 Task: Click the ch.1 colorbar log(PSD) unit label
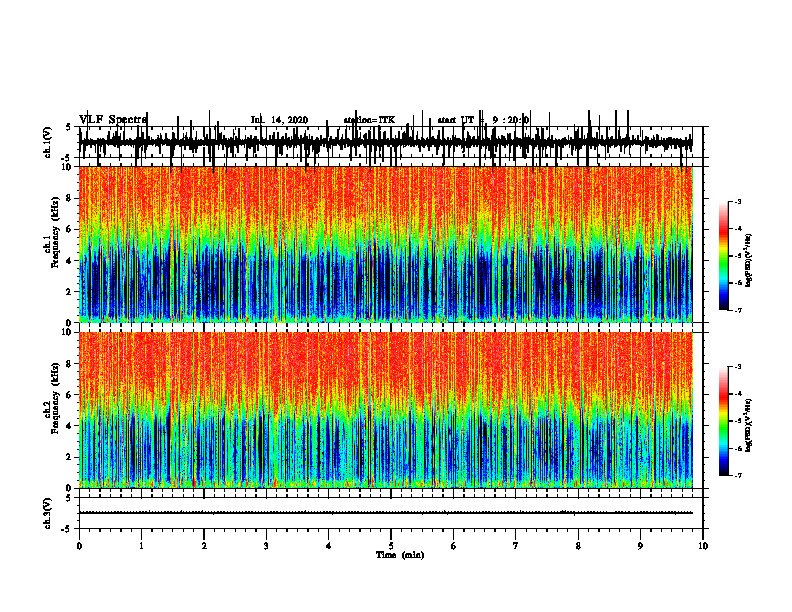pyautogui.click(x=748, y=261)
